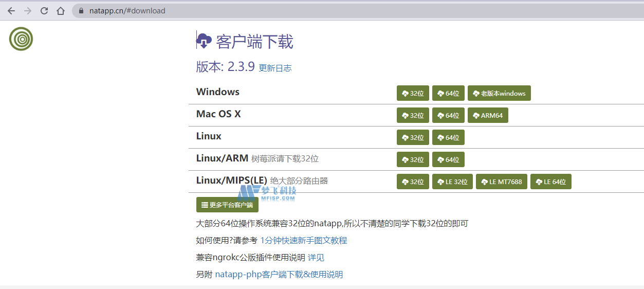Go to browser home page icon
Screen dimensions: 644x289
coord(61,11)
